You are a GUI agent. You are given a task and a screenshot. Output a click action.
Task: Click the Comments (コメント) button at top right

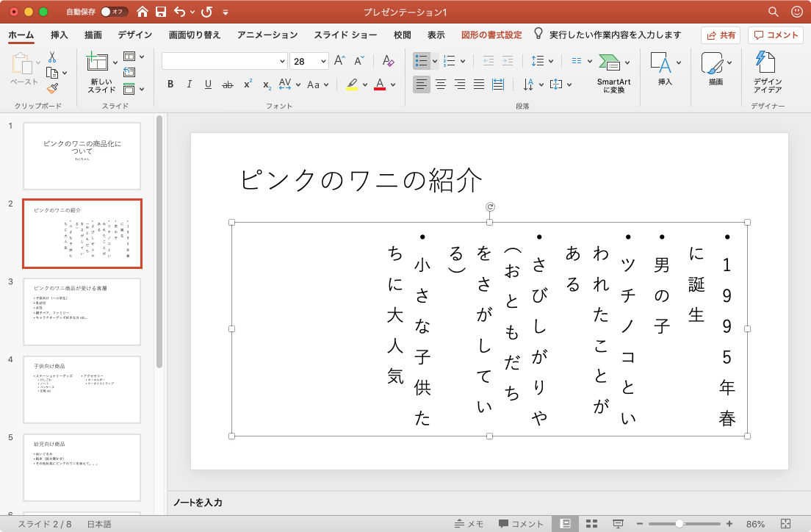(776, 35)
